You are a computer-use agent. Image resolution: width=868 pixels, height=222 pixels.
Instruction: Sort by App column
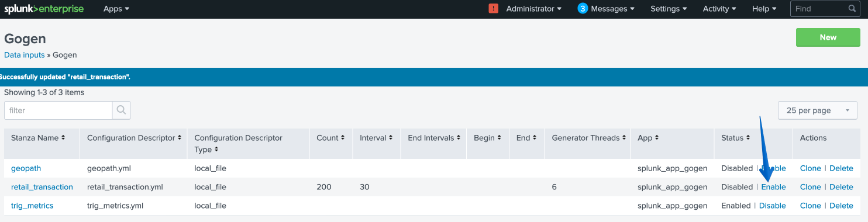648,138
